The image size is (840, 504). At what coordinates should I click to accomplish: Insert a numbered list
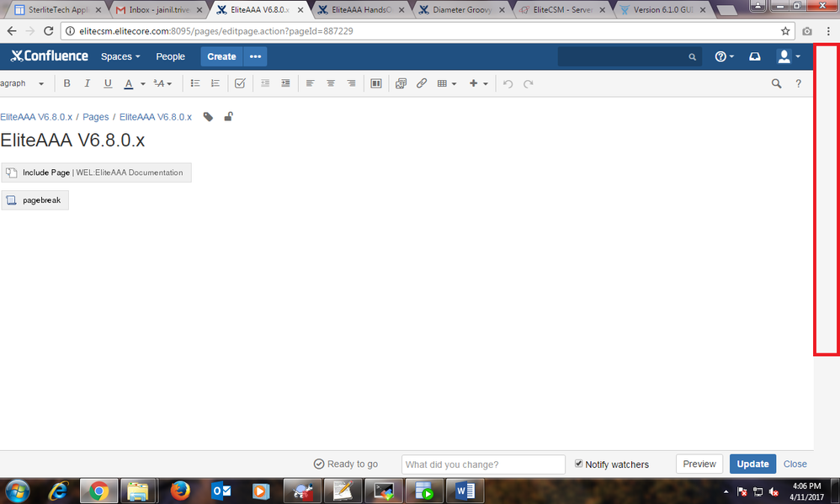(x=215, y=83)
